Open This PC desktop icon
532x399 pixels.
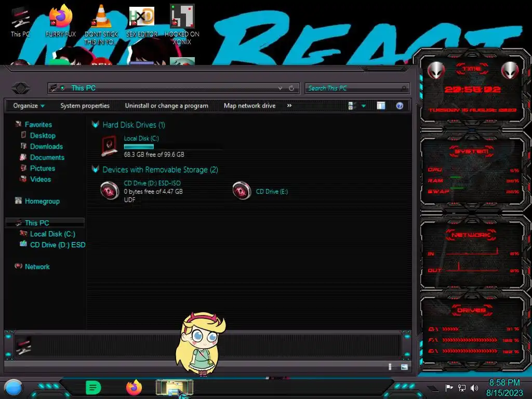[x=20, y=22]
